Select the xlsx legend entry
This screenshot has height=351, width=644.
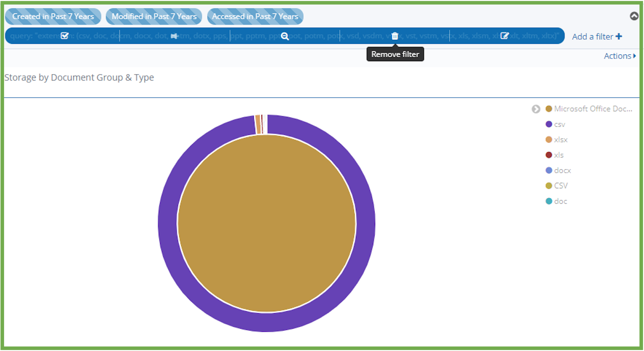(x=560, y=140)
